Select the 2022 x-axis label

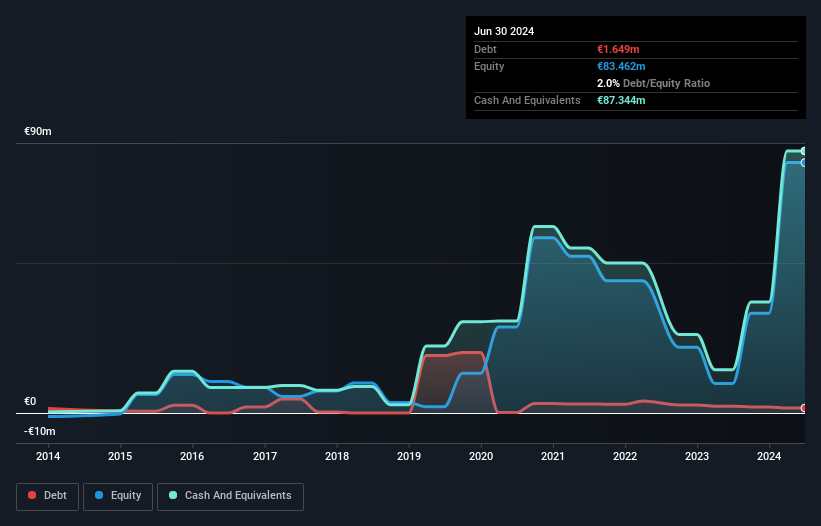[625, 456]
